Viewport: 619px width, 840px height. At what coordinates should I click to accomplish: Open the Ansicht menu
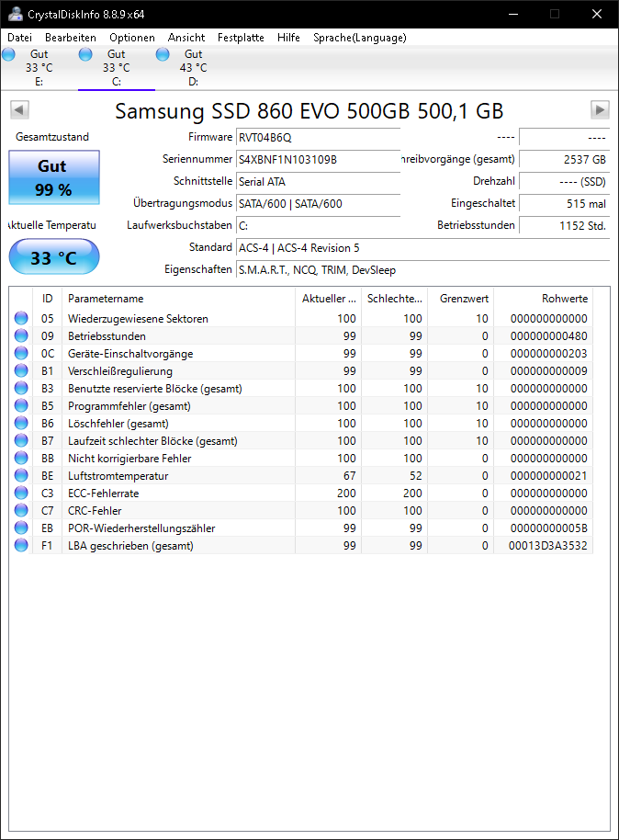click(186, 38)
